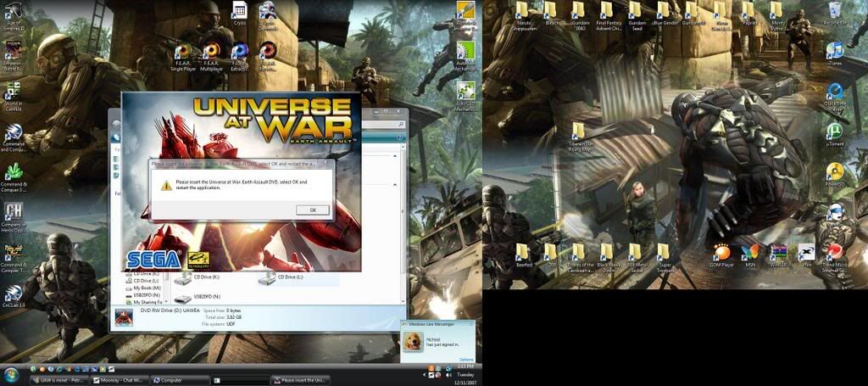
Task: Select CD Drive (K:) in Computer window
Action: tap(198, 278)
